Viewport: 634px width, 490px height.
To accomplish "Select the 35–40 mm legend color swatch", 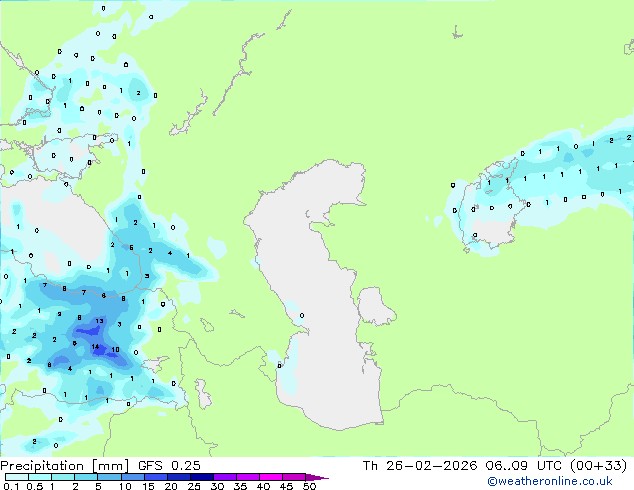I will pyautogui.click(x=248, y=477).
